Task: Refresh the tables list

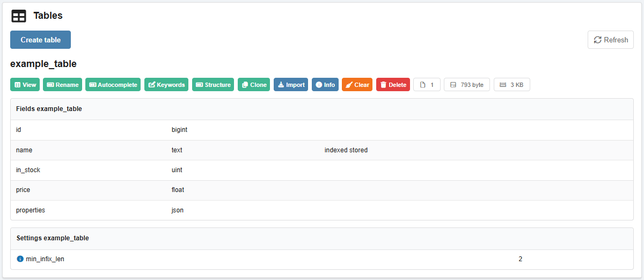Action: (x=611, y=40)
